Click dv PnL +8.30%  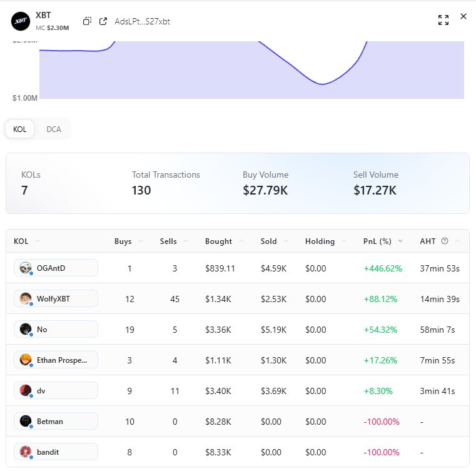(378, 391)
